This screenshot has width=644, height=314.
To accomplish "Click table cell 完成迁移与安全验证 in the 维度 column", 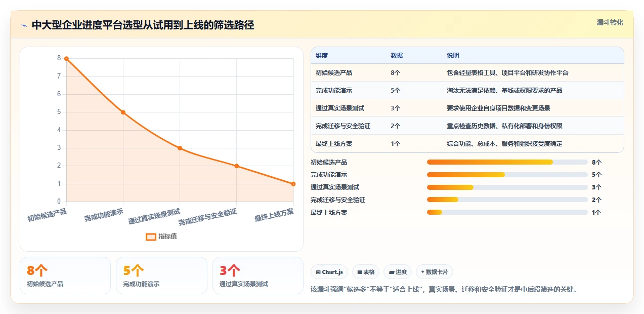I will [x=343, y=126].
